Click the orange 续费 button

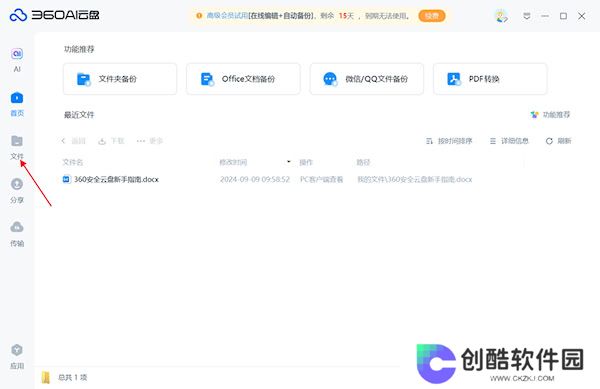pos(432,16)
